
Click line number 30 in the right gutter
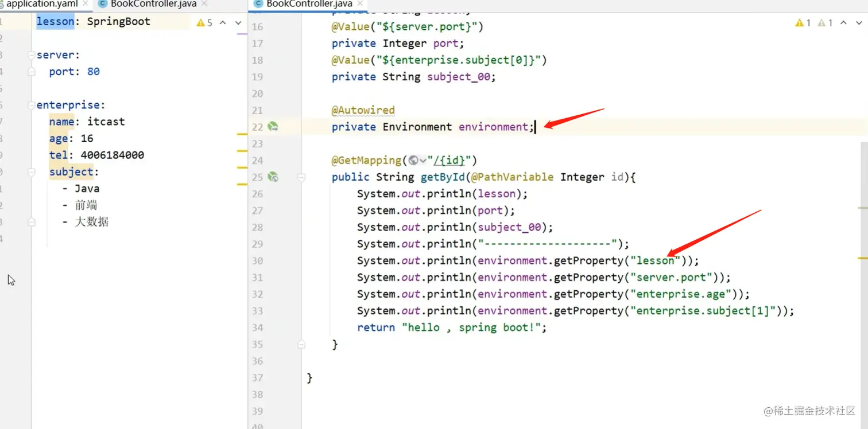(x=257, y=261)
